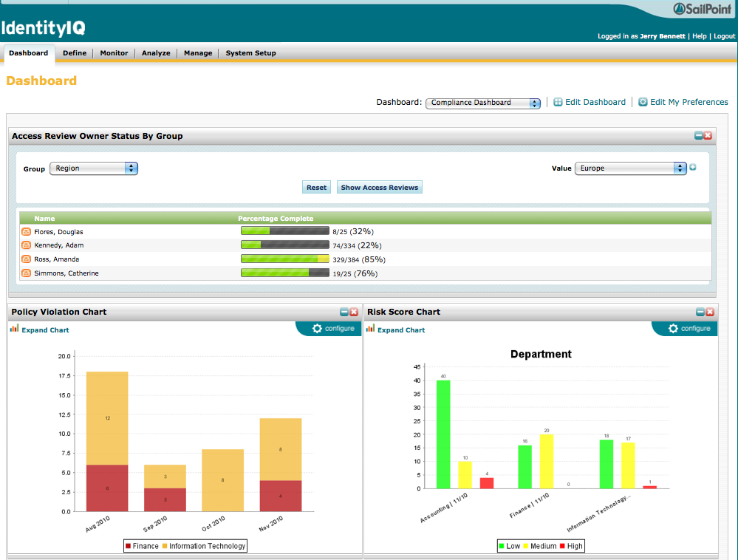Screen dimensions: 738x560
Task: Click the Show Access Reviews button
Action: click(380, 188)
